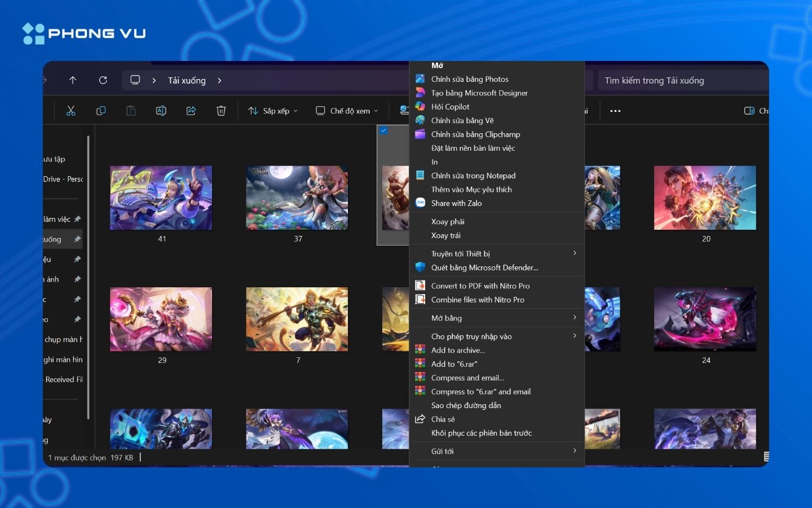
Task: Select the thumbnail labeled 41
Action: [161, 198]
